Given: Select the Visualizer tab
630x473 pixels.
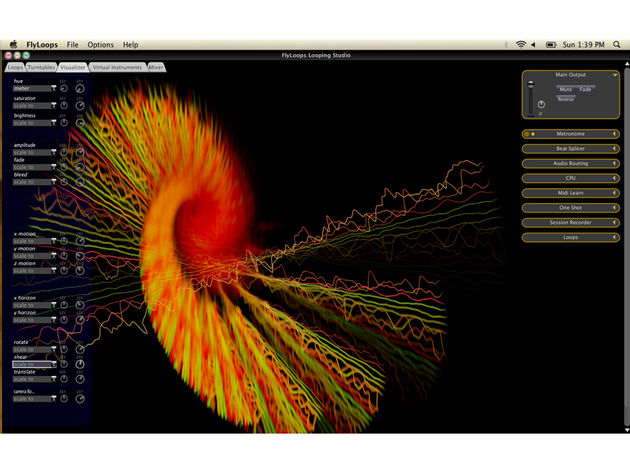Looking at the screenshot, I should click(x=73, y=68).
